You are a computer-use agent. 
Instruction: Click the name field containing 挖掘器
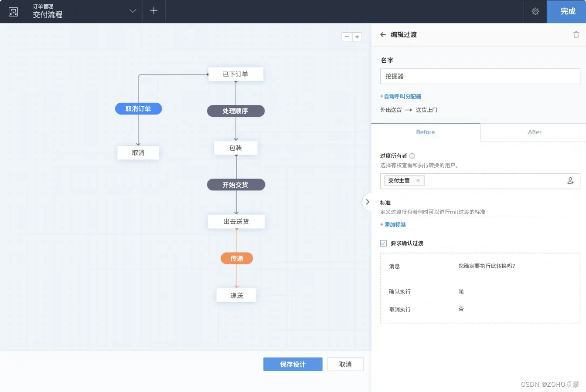click(x=480, y=76)
